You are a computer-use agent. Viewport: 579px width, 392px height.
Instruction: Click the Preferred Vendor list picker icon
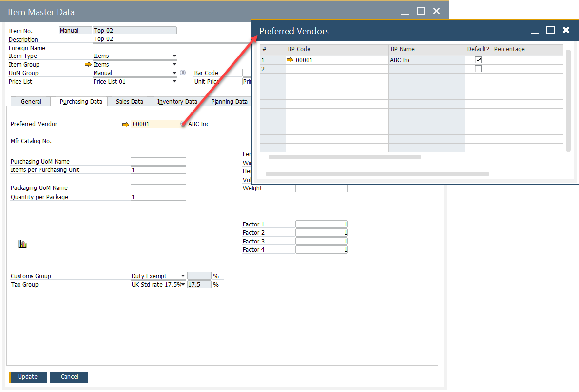point(183,124)
